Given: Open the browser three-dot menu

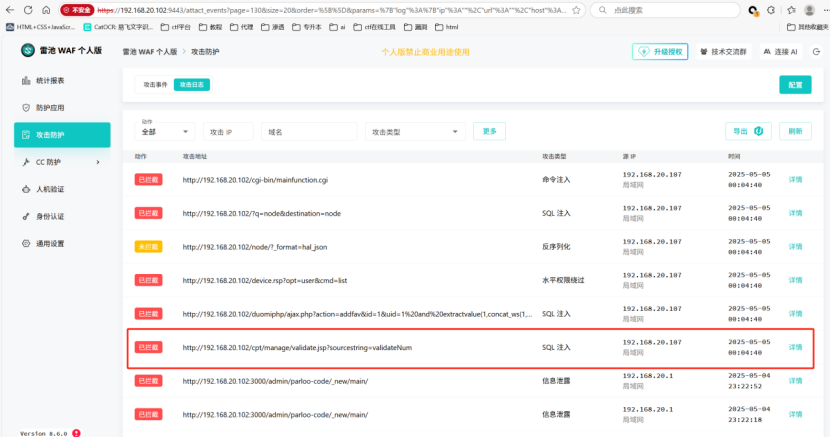Looking at the screenshot, I should click(x=826, y=10).
